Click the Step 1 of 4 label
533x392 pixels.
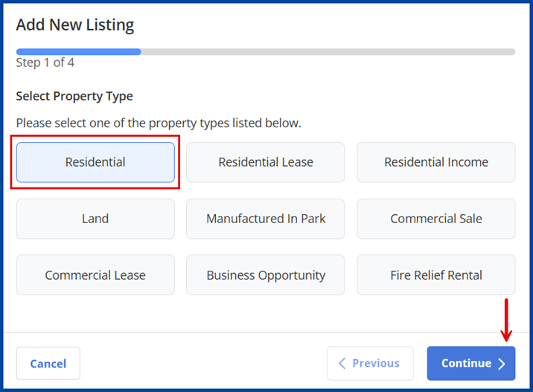click(x=45, y=63)
